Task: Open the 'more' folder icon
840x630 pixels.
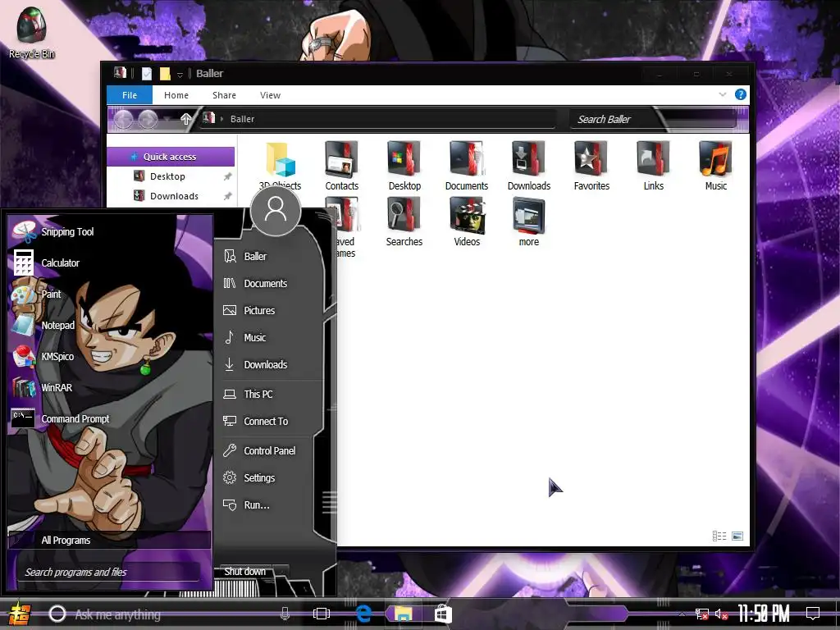Action: pyautogui.click(x=529, y=221)
